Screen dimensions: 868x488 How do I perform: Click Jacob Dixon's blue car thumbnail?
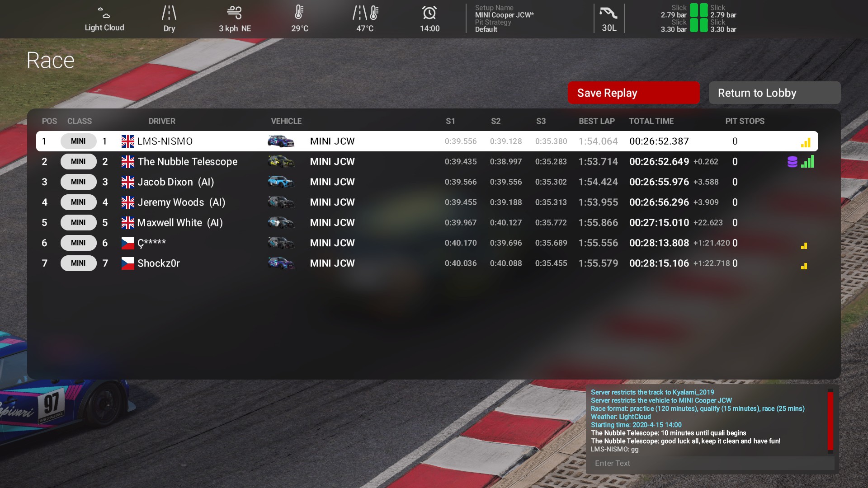(281, 182)
